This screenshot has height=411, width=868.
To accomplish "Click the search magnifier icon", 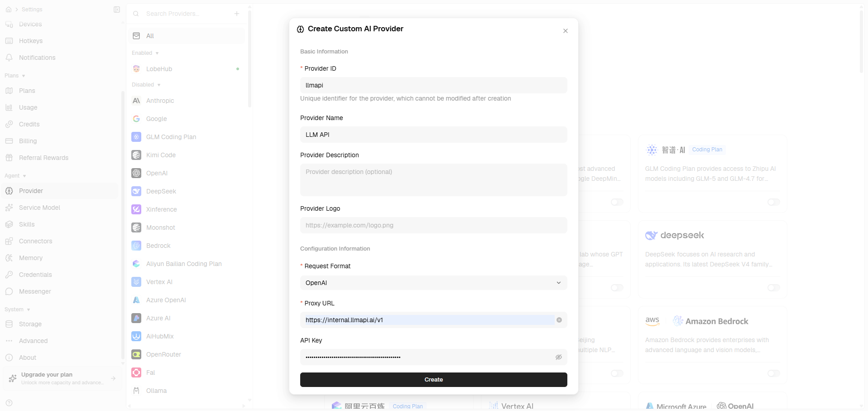I will [136, 14].
